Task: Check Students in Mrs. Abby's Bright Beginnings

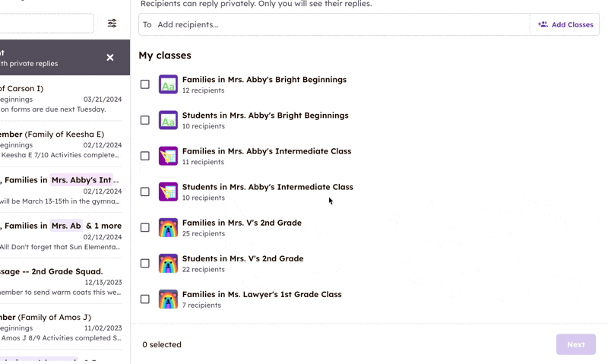Action: 145,120
